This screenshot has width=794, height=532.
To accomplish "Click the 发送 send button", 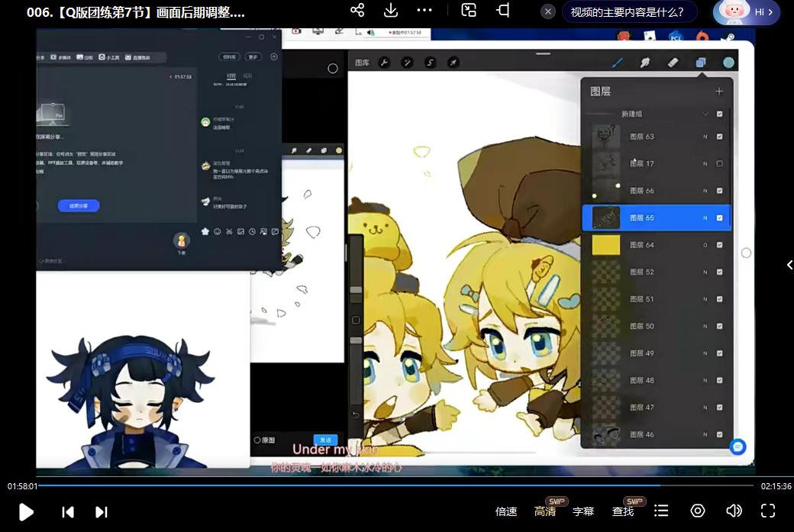I will pyautogui.click(x=325, y=440).
